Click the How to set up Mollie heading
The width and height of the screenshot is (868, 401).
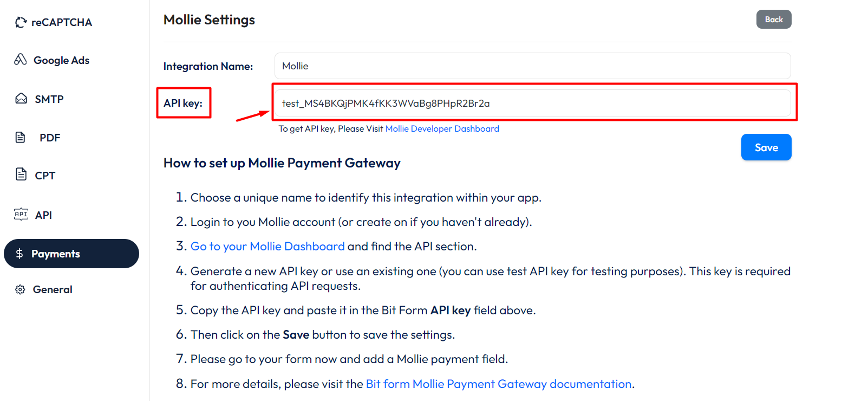point(282,163)
